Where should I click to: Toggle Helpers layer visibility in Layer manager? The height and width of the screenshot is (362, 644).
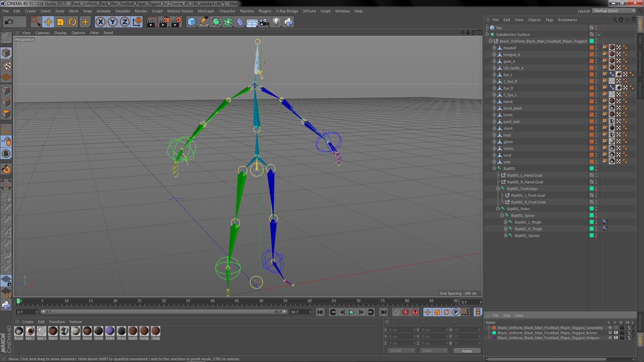tap(616, 338)
